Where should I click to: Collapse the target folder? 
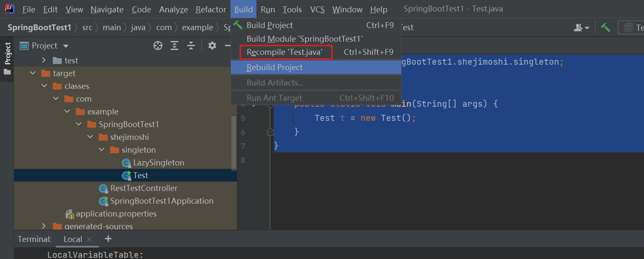33,73
